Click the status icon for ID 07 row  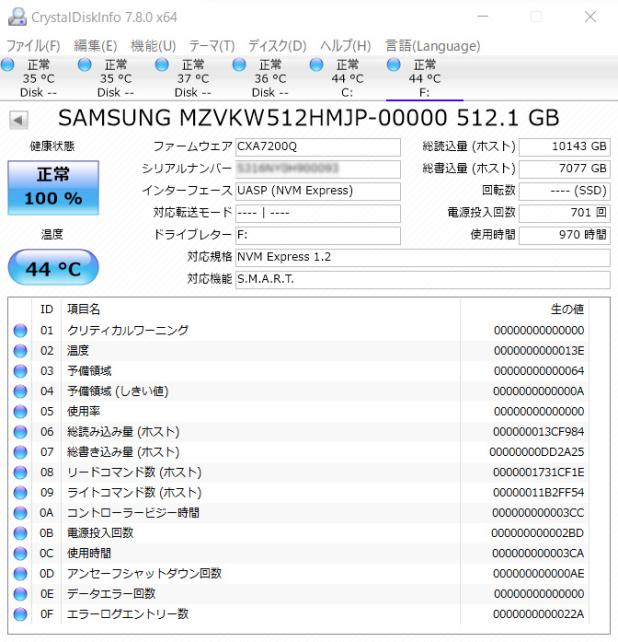[20, 452]
